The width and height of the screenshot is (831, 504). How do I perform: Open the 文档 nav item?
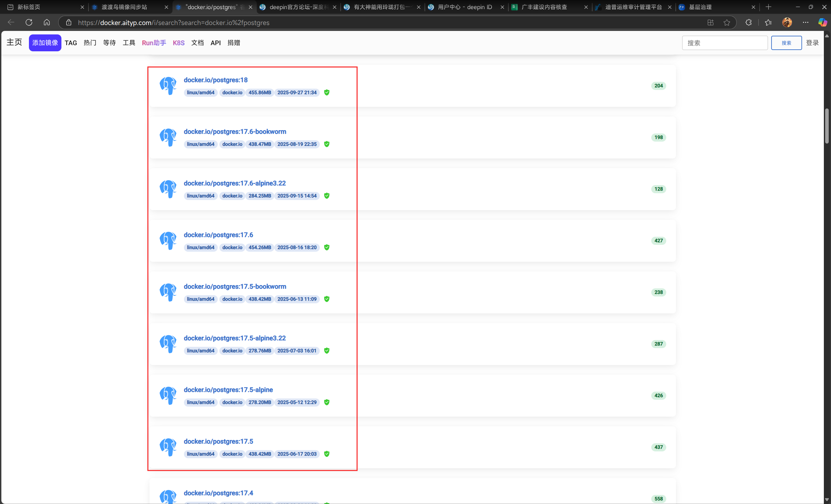(x=198, y=43)
